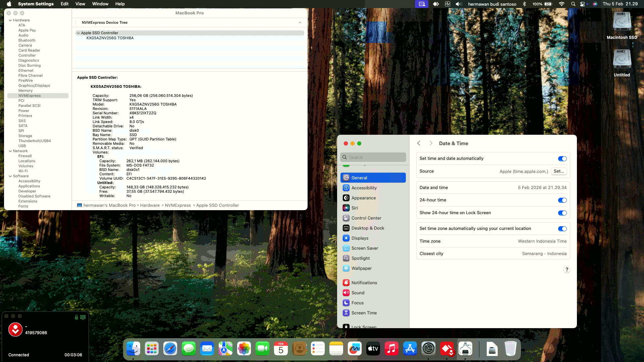Open Wi-Fi status in menu bar
This screenshot has height=362, width=644.
[561, 4]
